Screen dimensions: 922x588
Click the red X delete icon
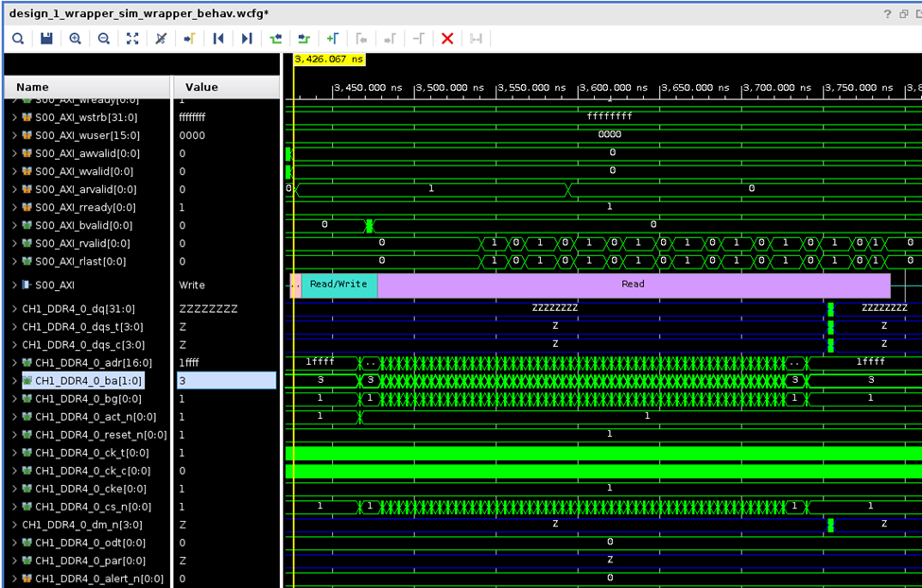tap(447, 39)
